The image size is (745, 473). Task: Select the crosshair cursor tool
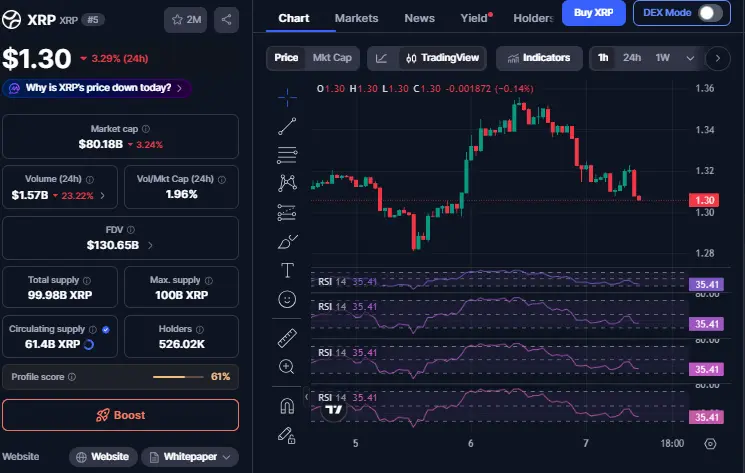coord(287,98)
